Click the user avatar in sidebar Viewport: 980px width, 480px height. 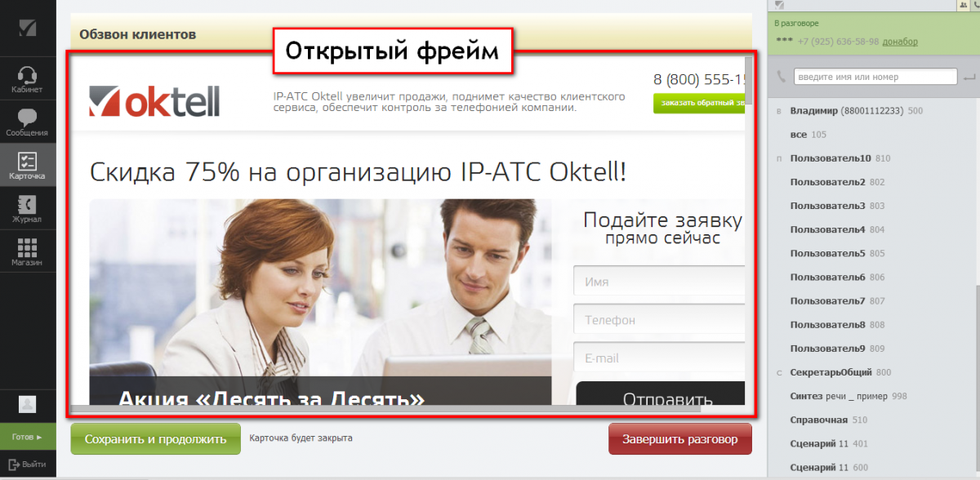[x=28, y=403]
